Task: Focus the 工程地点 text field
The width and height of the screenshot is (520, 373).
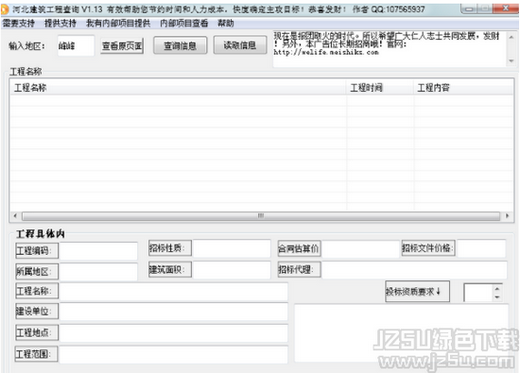Action: [174, 333]
